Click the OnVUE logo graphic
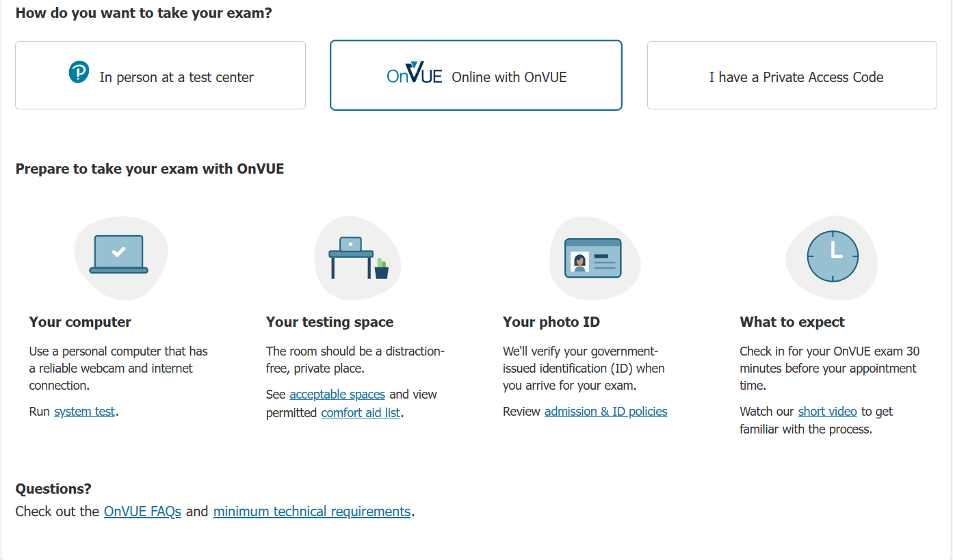The height and width of the screenshot is (560, 953). coord(415,73)
